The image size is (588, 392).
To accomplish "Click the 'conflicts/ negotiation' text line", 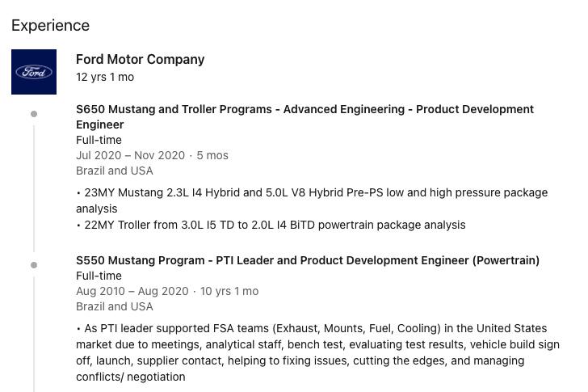I will click(131, 377).
